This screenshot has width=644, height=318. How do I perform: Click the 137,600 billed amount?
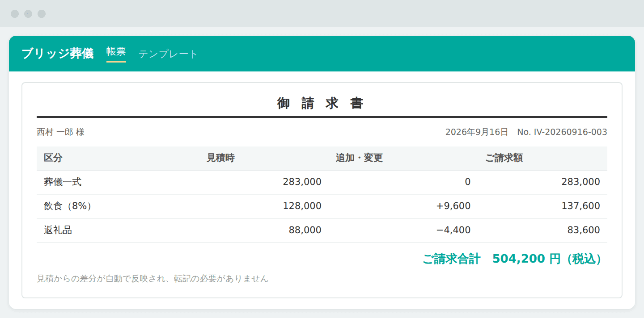pos(580,206)
